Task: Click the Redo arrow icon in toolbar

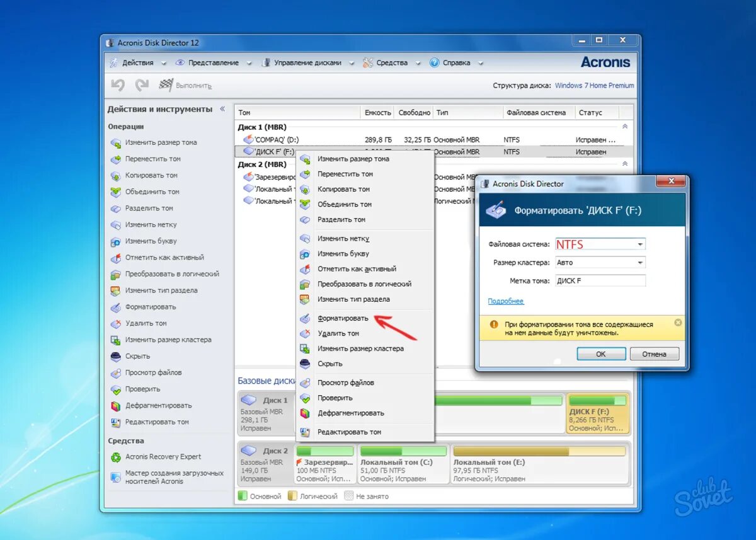Action: pos(142,84)
